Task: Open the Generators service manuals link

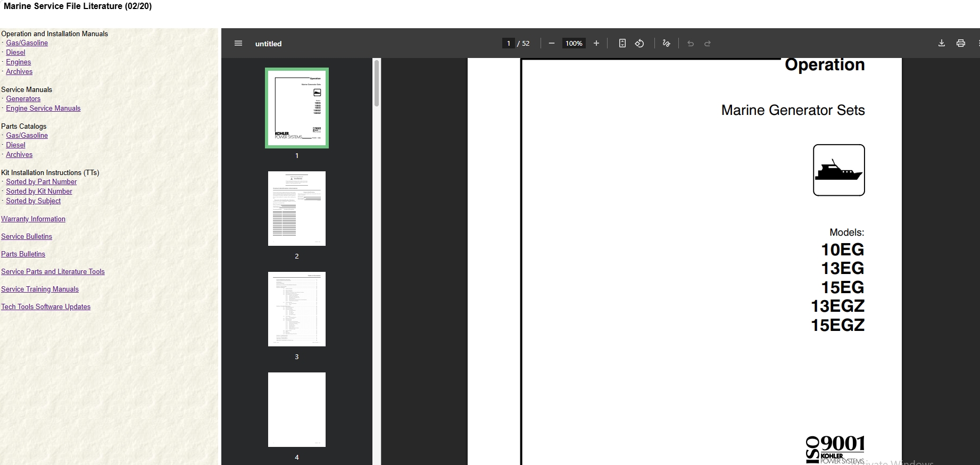Action: point(23,99)
